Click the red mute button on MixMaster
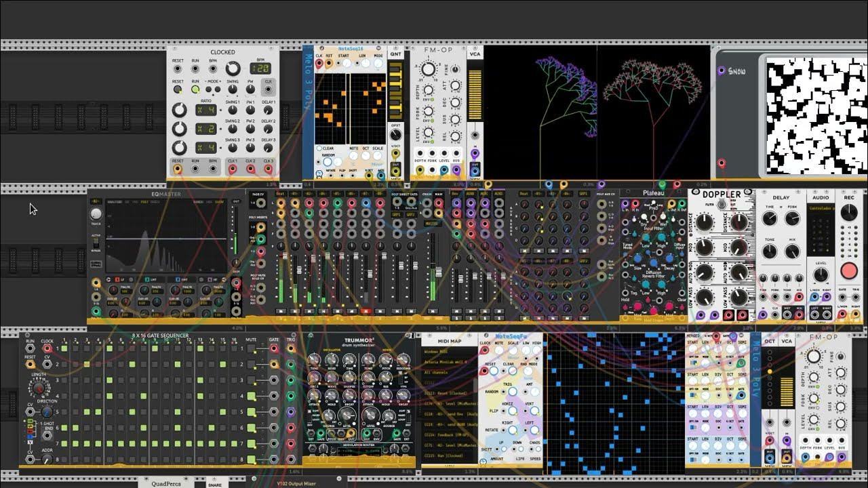The image size is (868, 488). [x=368, y=311]
